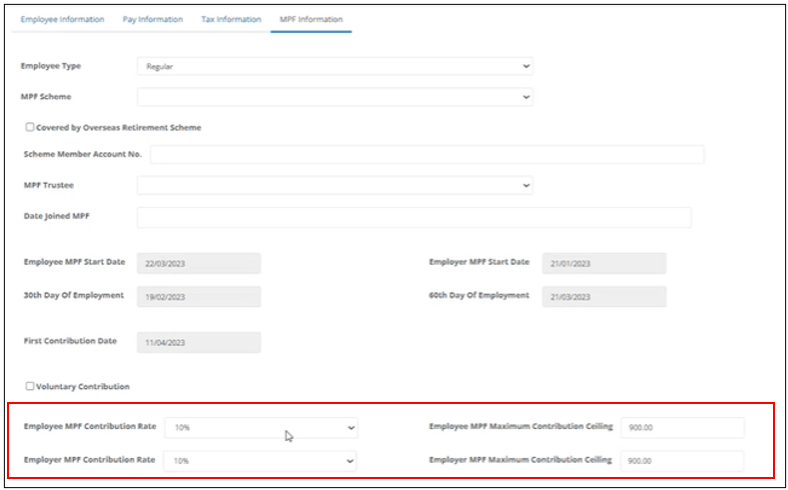Click the 30th Day Of Employment field
788x490 pixels.
tap(199, 297)
